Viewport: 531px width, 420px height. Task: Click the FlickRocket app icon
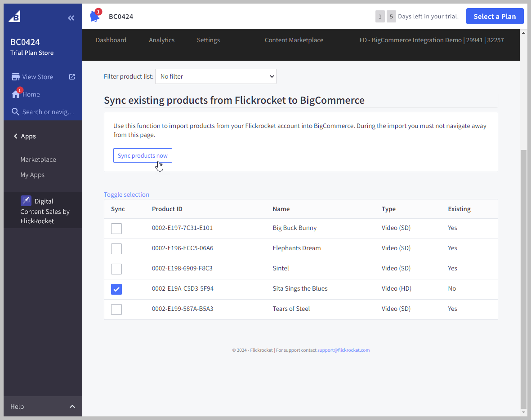click(x=26, y=201)
